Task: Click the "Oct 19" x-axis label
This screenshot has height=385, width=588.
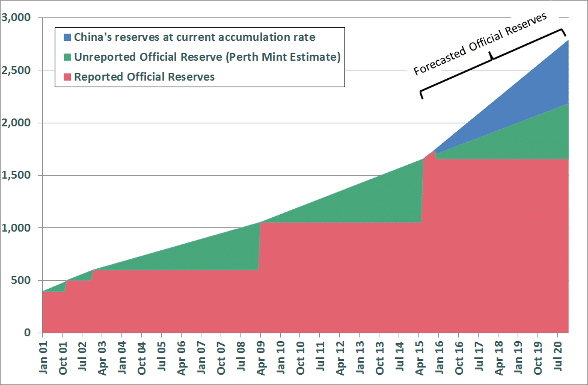Action: (537, 357)
